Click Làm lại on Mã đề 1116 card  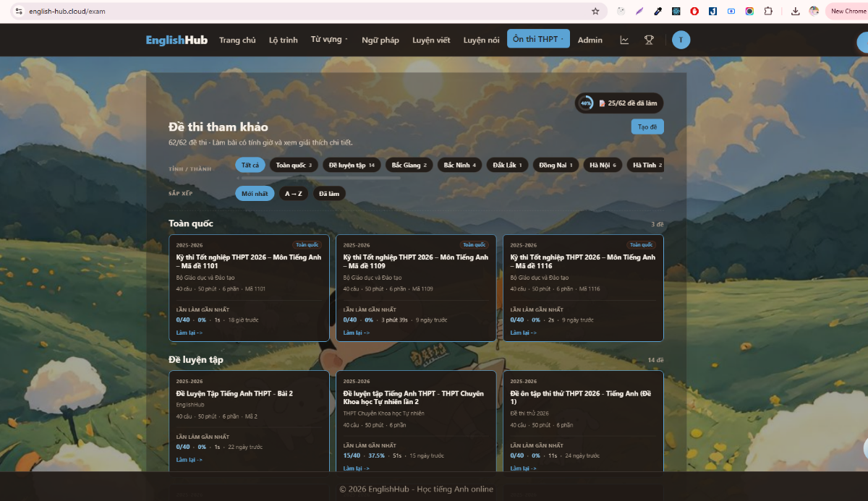tap(524, 333)
